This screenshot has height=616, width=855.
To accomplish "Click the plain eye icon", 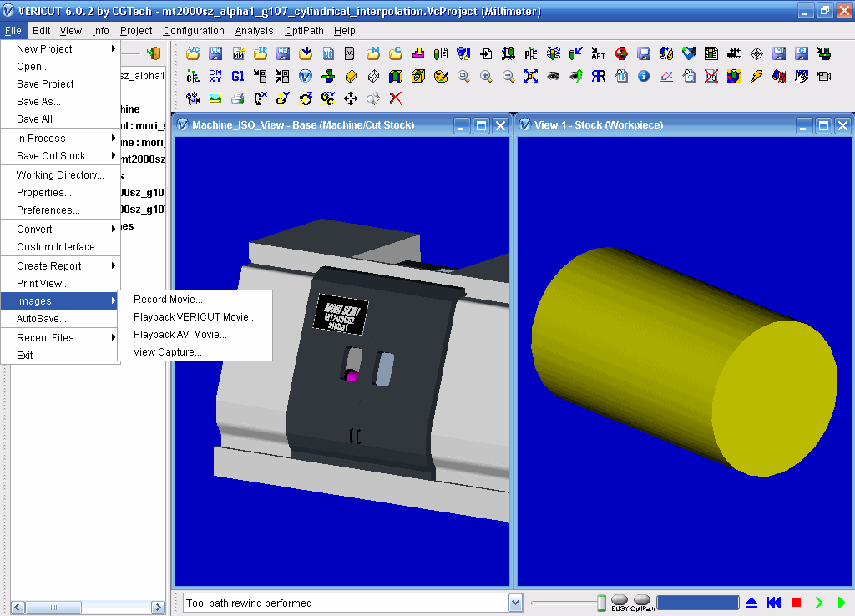I will [553, 76].
